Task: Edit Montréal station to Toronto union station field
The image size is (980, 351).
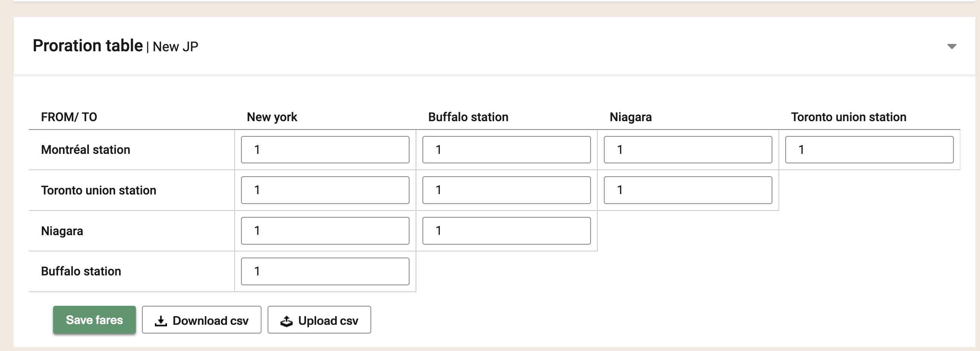Action: click(x=870, y=150)
